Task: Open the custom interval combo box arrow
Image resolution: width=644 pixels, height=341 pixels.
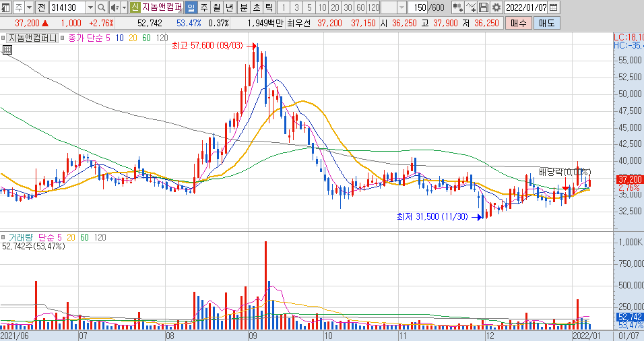Action: point(401,7)
